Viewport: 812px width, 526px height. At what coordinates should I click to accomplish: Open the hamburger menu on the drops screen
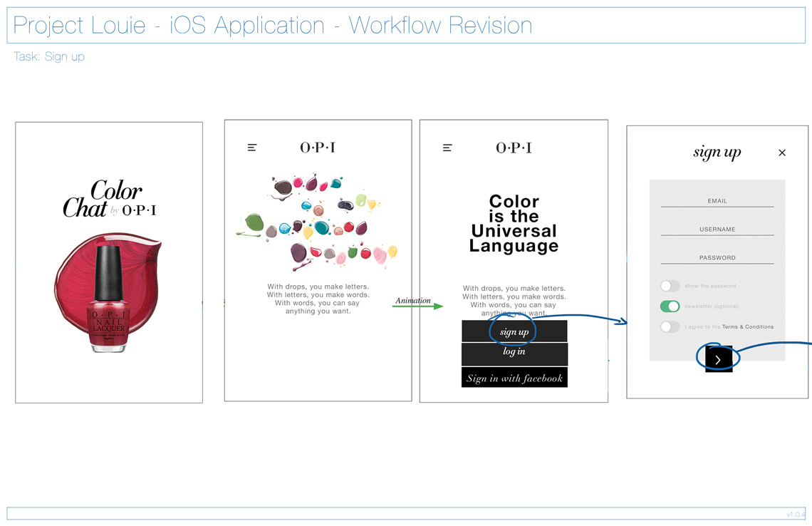point(252,148)
